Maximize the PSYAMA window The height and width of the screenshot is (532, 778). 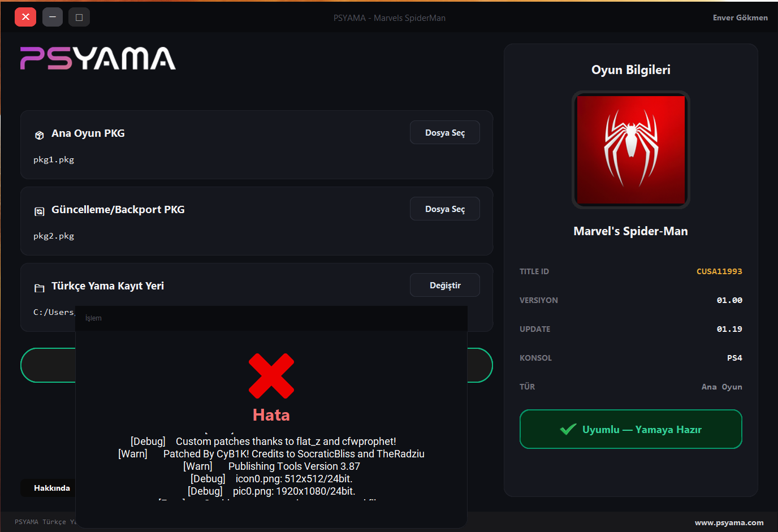pyautogui.click(x=79, y=17)
